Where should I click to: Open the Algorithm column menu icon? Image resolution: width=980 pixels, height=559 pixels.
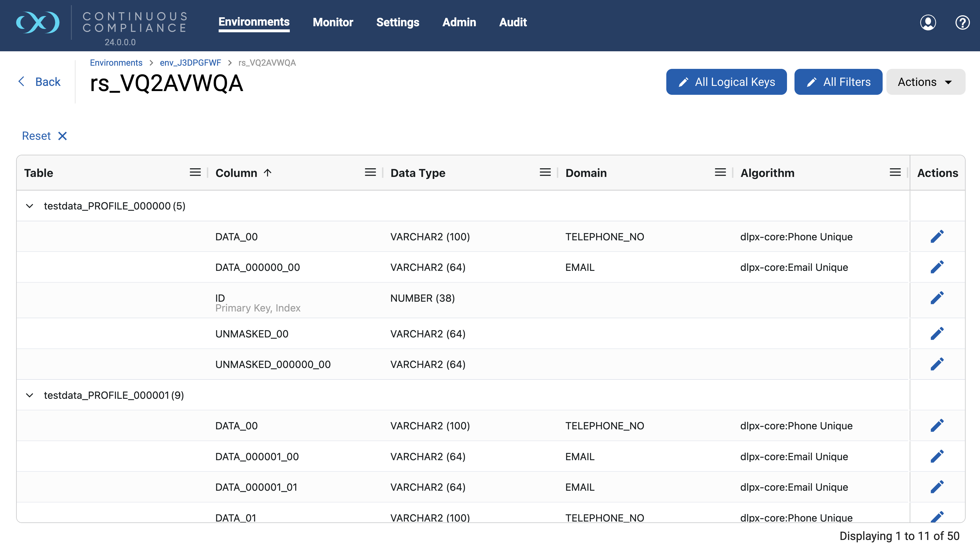click(895, 172)
